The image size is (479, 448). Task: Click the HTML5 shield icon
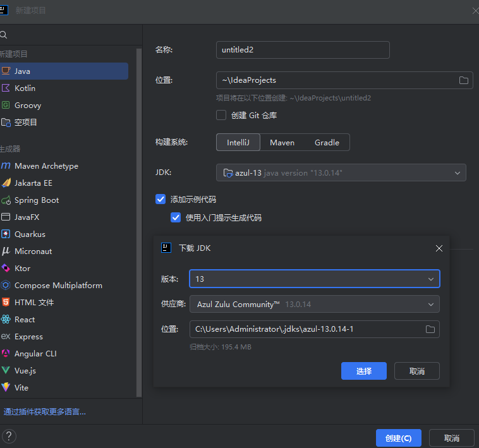pyautogui.click(x=6, y=302)
